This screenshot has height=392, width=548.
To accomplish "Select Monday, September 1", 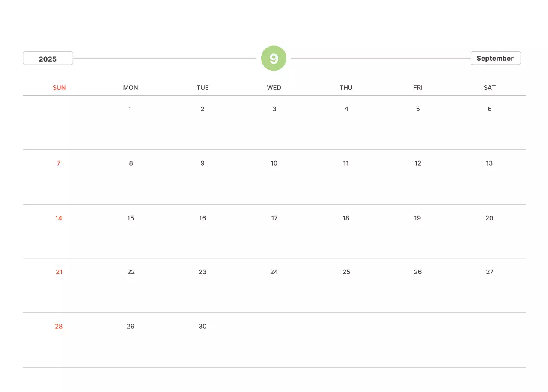I will [131, 109].
